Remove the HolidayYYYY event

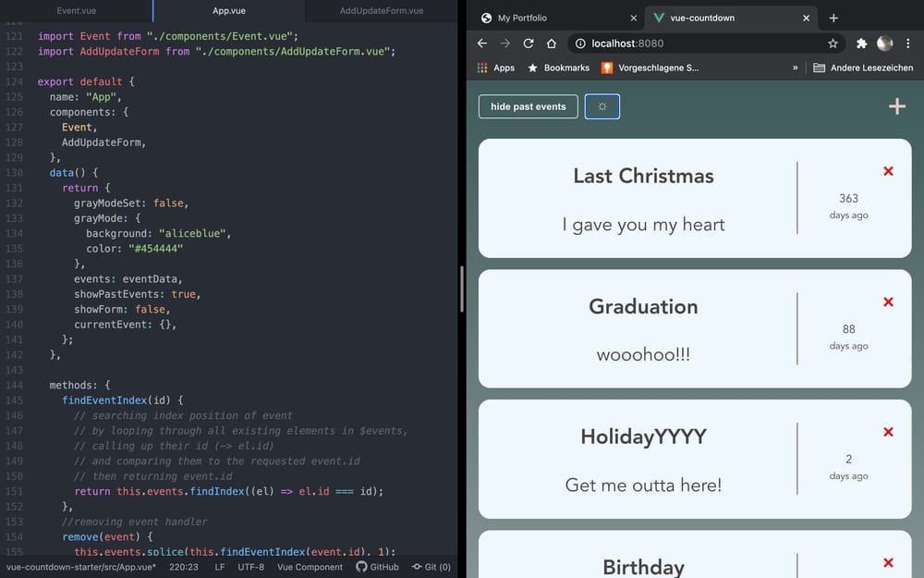pos(888,432)
